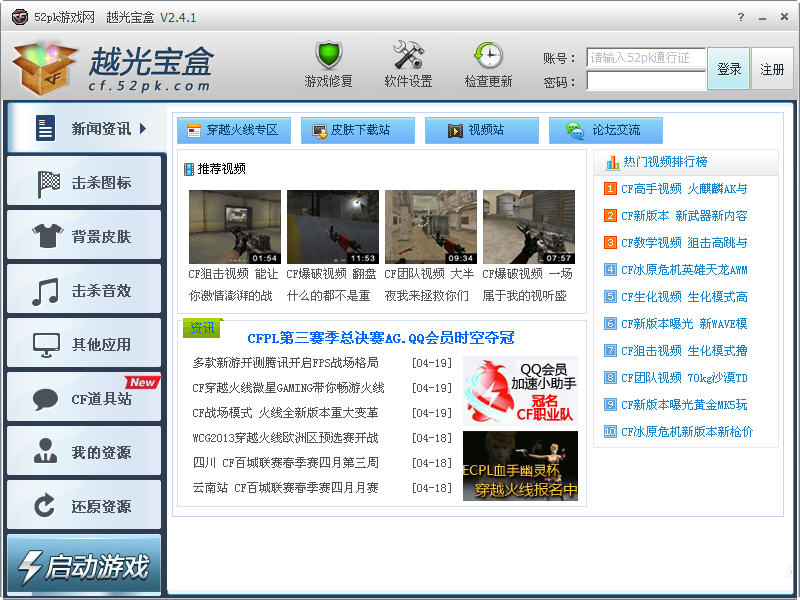Open ranked video 10 CF冰原危机新版本新枪价
The width and height of the screenshot is (800, 600).
687,432
